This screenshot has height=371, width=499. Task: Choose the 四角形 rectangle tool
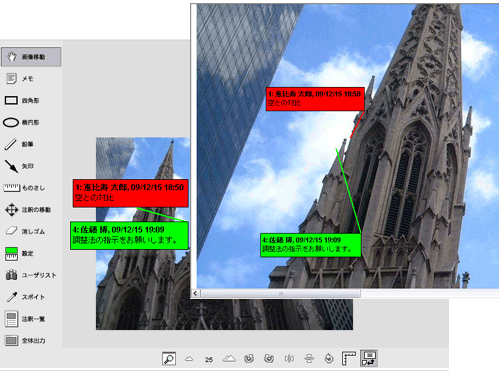click(x=22, y=100)
